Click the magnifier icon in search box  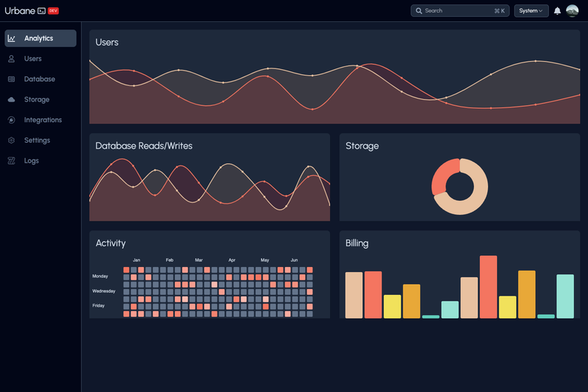(419, 11)
